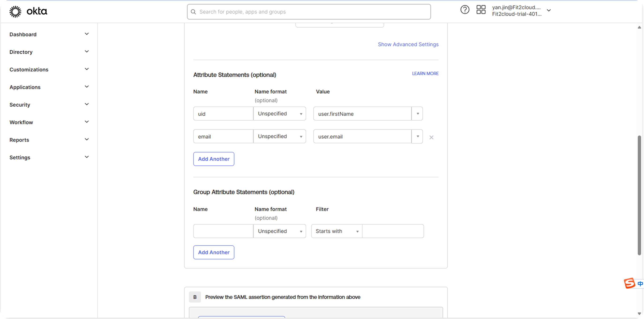
Task: Expand the Directory section chevron
Action: 87,52
